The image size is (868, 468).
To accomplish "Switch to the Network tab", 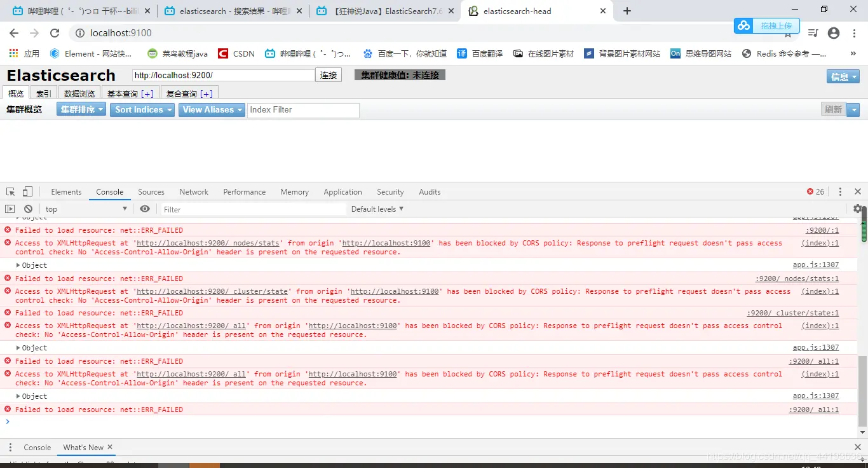I will point(194,192).
